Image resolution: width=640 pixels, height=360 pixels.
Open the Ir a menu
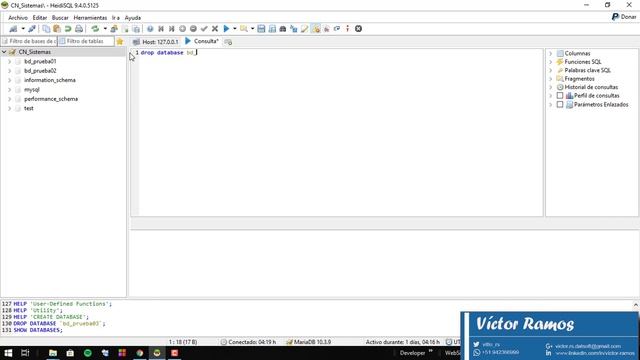pos(116,18)
